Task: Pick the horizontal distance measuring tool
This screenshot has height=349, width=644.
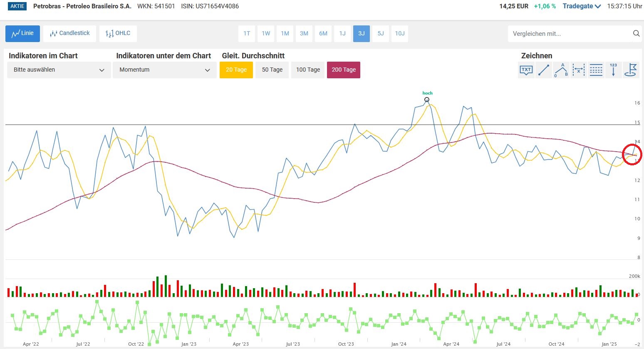Action: [x=579, y=70]
